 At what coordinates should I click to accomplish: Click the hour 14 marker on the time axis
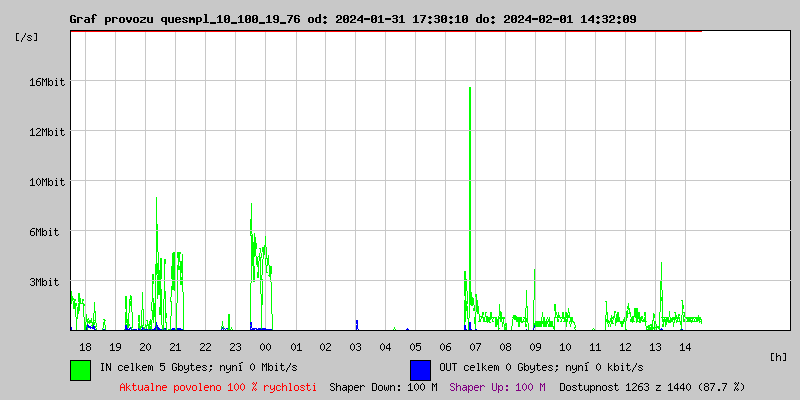coord(685,347)
